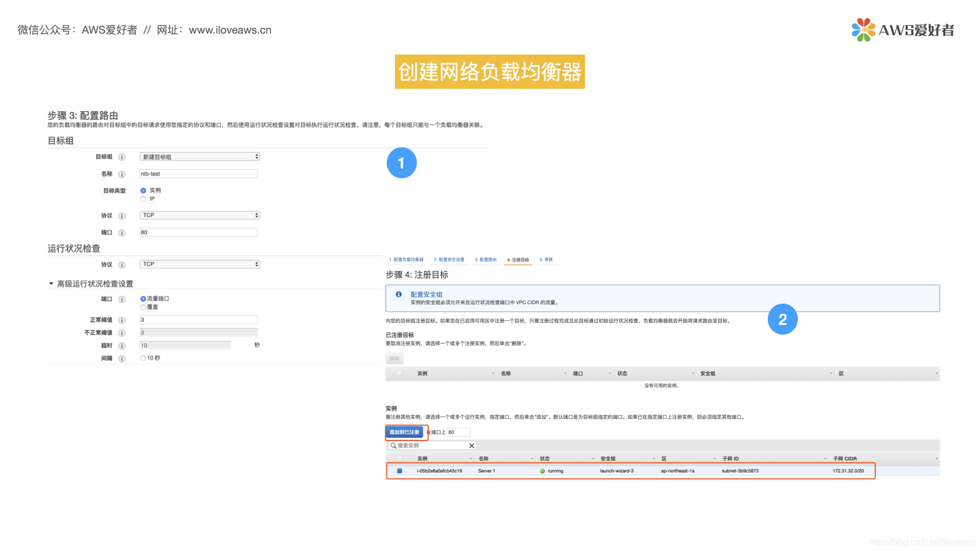This screenshot has width=980, height=551.
Task: Click the target group port field showing 80
Action: (x=199, y=233)
